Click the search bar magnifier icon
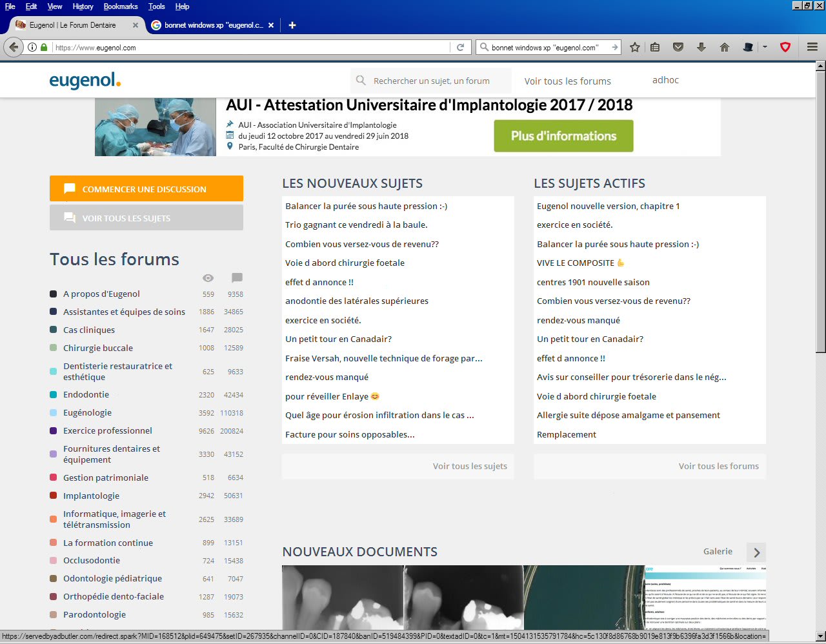 pyautogui.click(x=484, y=47)
